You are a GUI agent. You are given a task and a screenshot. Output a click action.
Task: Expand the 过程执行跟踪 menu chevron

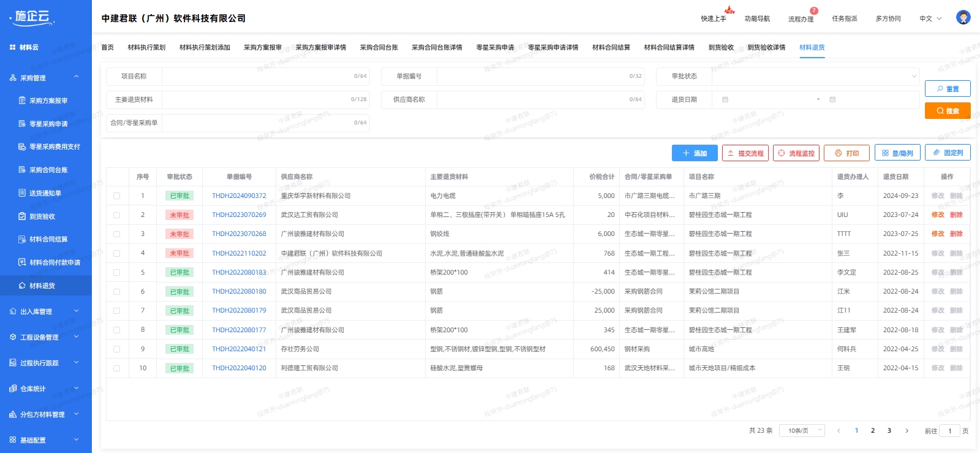77,362
